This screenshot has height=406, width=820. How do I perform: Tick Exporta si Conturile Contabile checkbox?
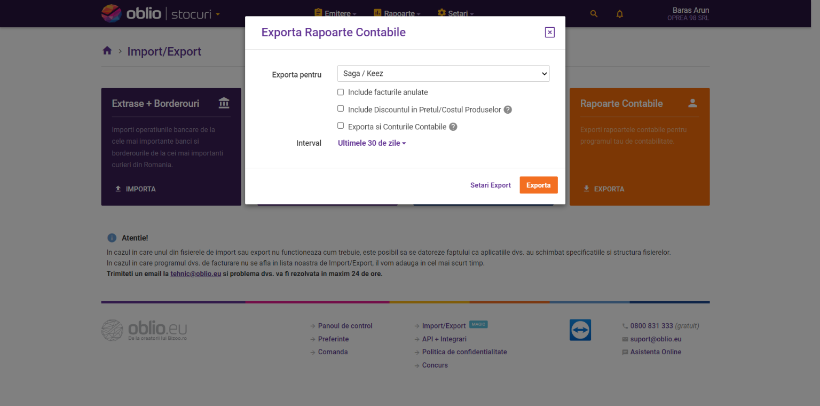click(340, 126)
